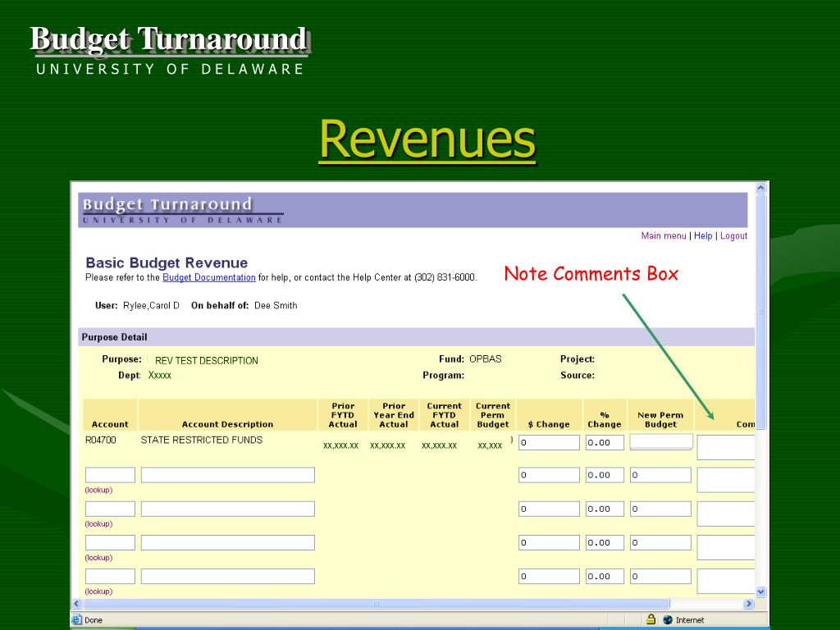Viewport: 840px width, 630px height.
Task: Select the "Basic Budget Revenue" heading
Action: click(x=167, y=262)
